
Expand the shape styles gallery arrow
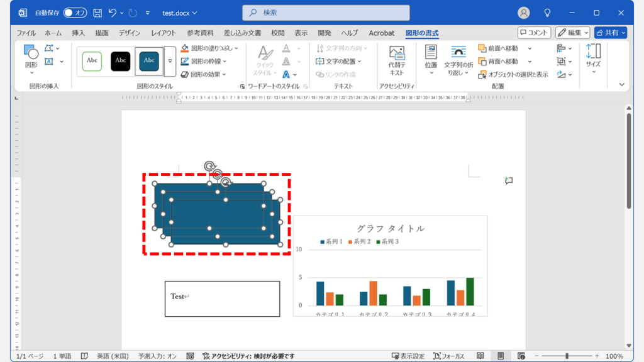click(170, 61)
